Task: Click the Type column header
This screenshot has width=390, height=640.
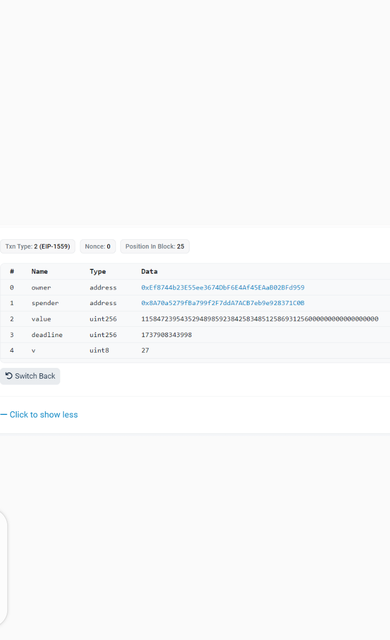Action: [x=98, y=271]
